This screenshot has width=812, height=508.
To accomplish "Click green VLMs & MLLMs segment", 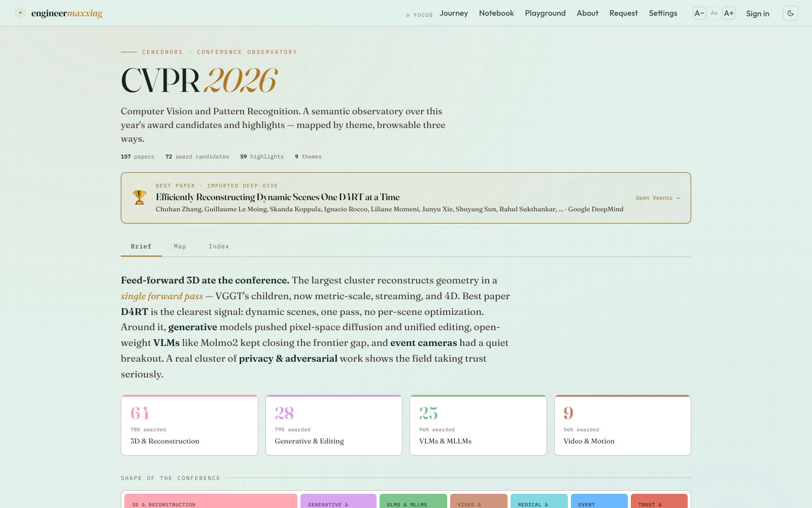I will pos(413,501).
